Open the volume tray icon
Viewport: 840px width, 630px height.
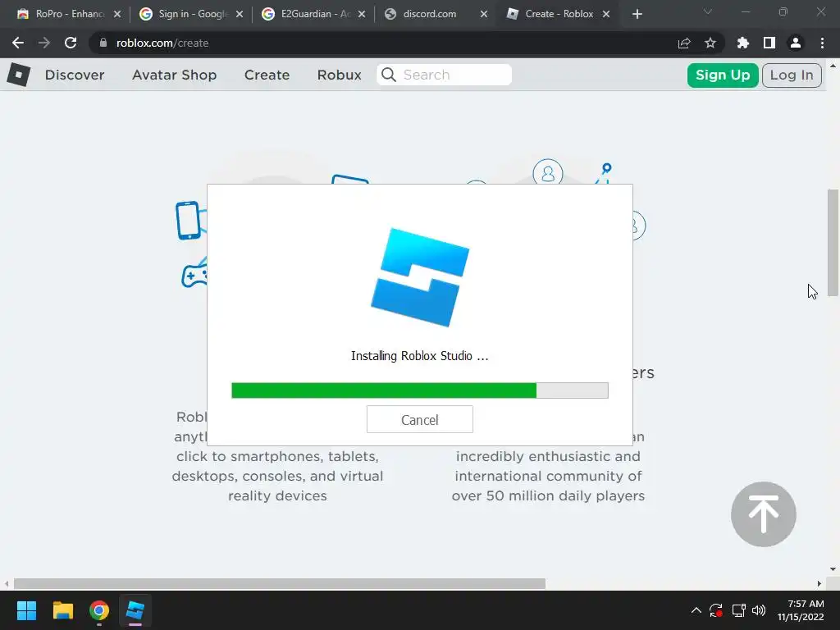click(759, 610)
